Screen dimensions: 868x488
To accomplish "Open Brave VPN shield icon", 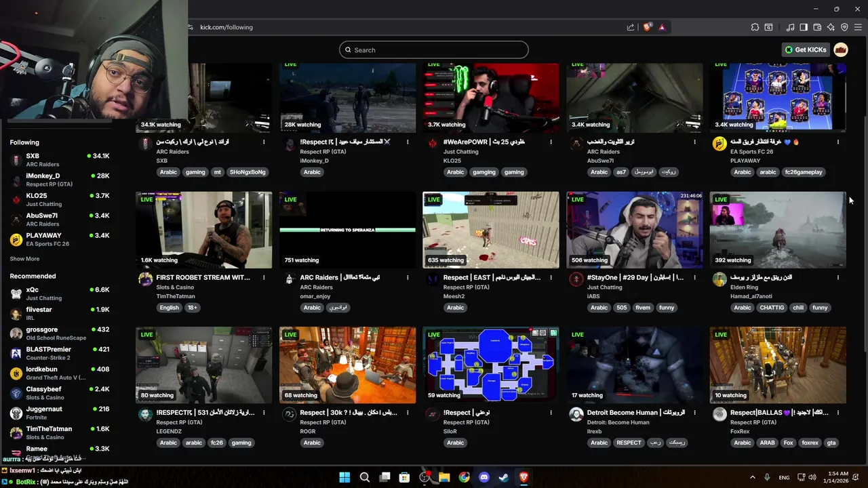I will coord(844,27).
